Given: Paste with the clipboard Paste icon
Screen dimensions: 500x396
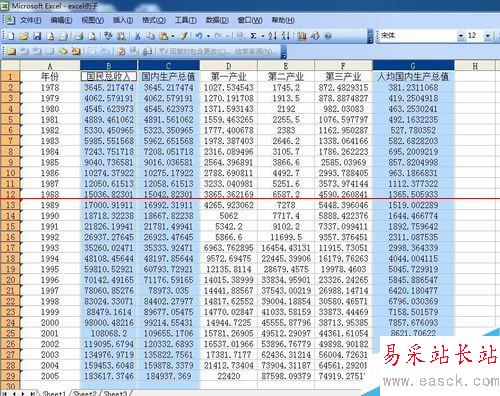Looking at the screenshot, I should pyautogui.click(x=163, y=36).
